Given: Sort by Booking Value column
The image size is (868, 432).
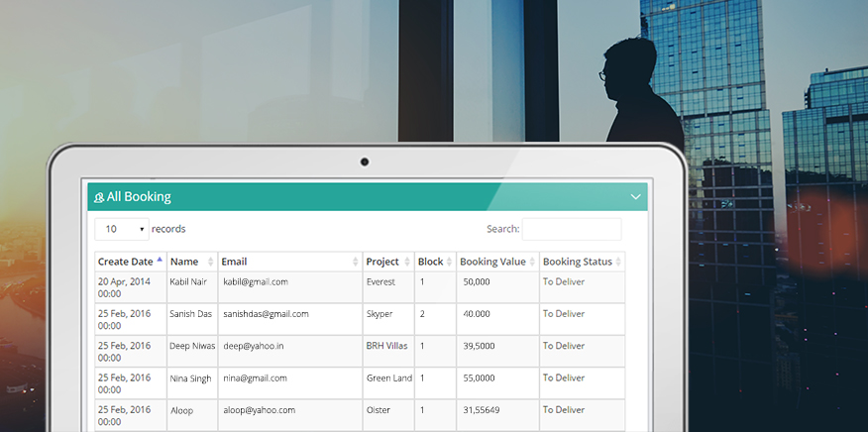Looking at the screenshot, I should pyautogui.click(x=497, y=262).
